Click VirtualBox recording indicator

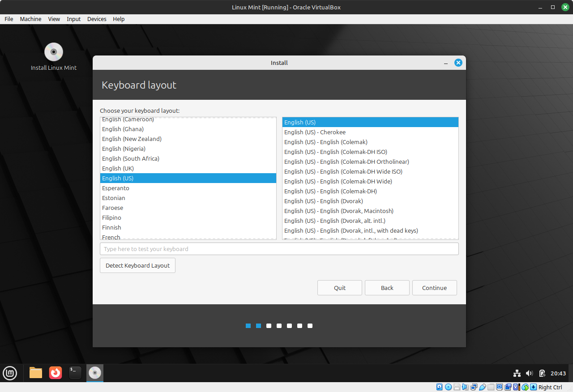click(508, 387)
